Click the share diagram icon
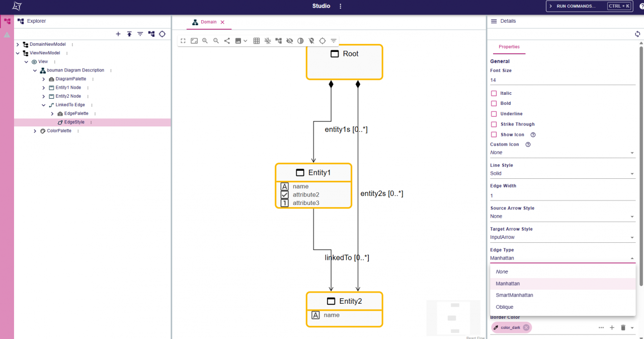Screen dimensions: 644x339 (x=227, y=41)
